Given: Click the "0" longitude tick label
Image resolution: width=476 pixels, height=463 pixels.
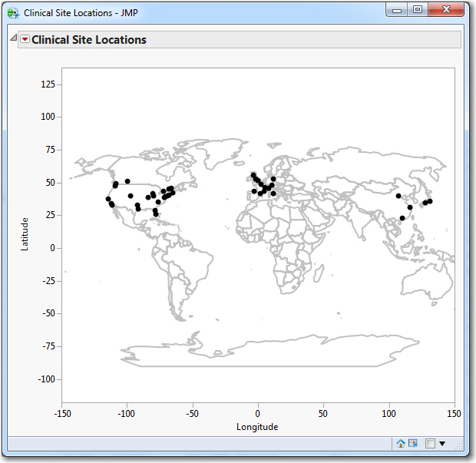Looking at the screenshot, I should [x=258, y=414].
